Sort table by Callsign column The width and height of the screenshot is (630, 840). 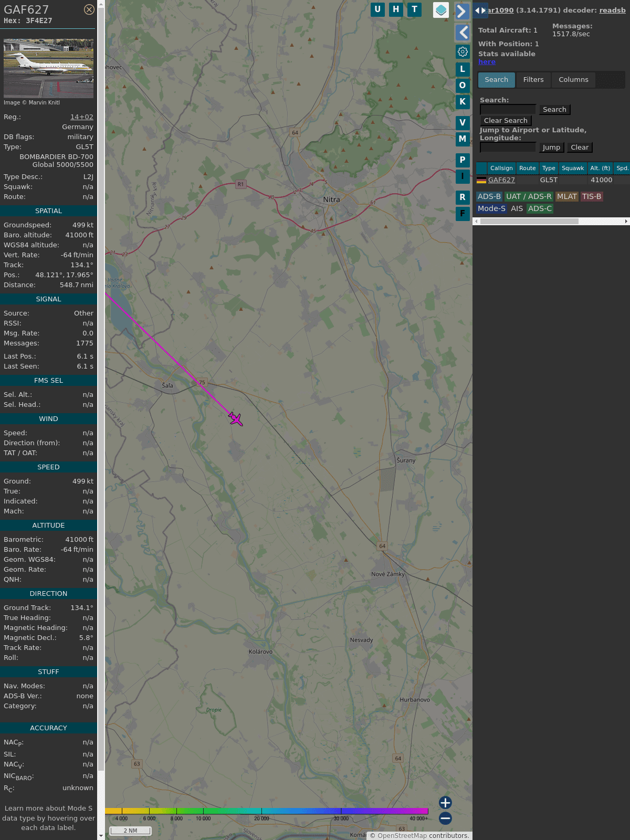pyautogui.click(x=501, y=169)
